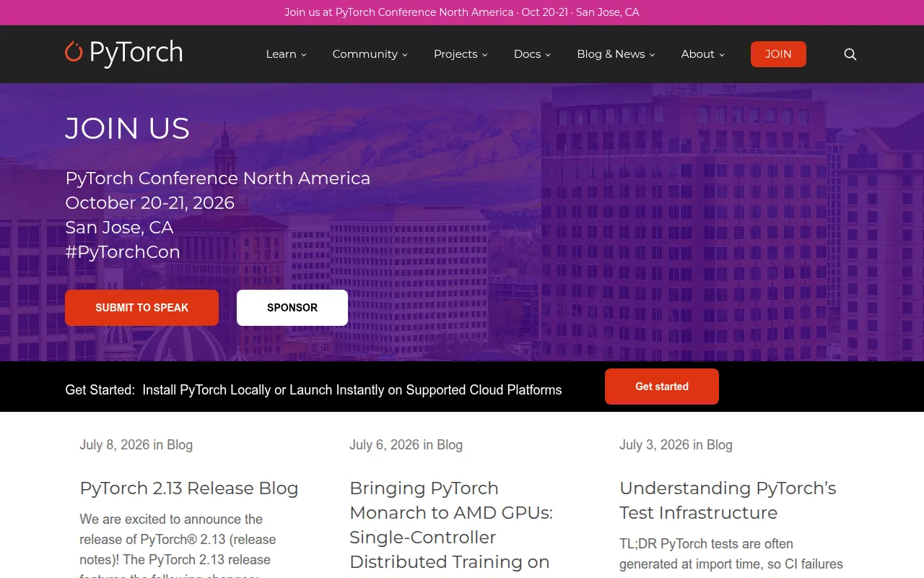The height and width of the screenshot is (578, 924).
Task: Click the October 20-21, 2026 date text
Action: [149, 203]
